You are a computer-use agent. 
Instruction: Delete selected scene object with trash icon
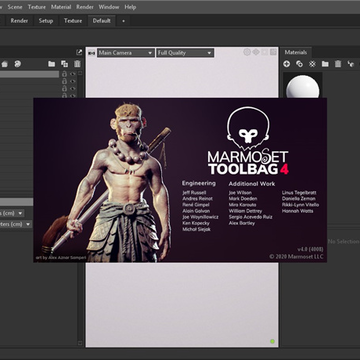tap(77, 64)
